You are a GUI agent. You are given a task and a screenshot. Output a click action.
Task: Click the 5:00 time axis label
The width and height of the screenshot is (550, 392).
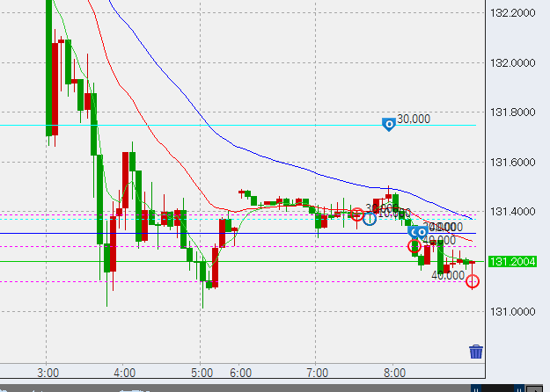click(202, 372)
